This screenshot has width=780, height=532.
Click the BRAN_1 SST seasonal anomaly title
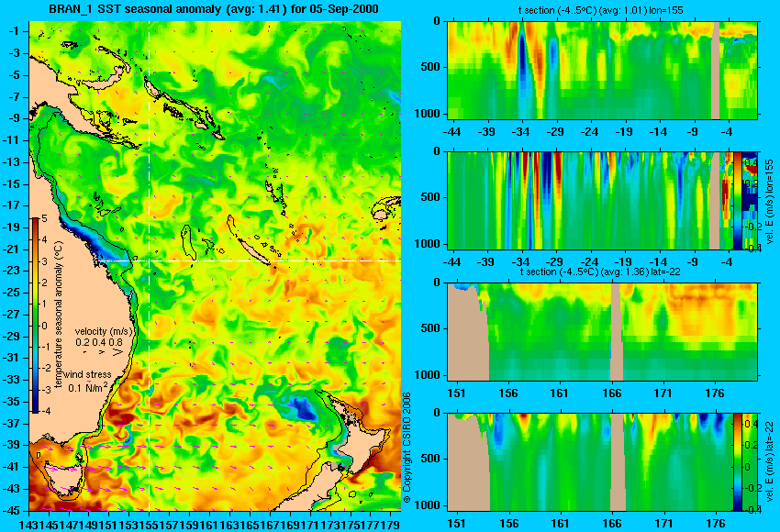(x=214, y=9)
